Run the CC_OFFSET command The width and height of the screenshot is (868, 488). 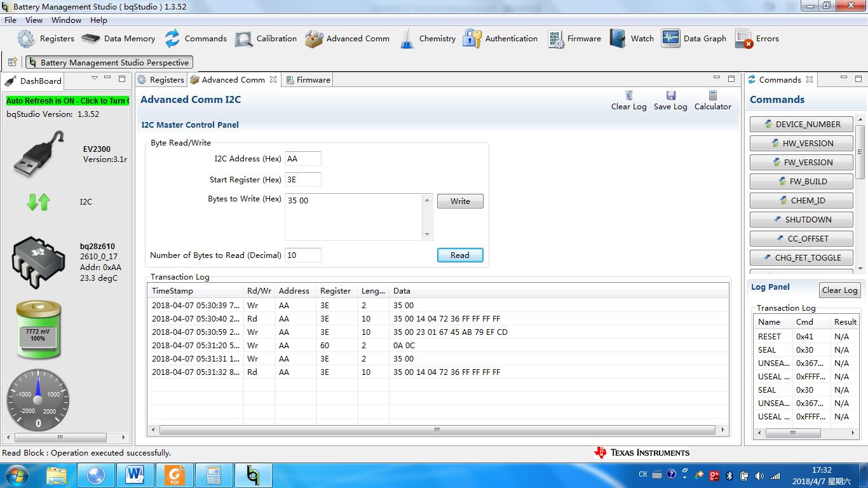point(802,238)
